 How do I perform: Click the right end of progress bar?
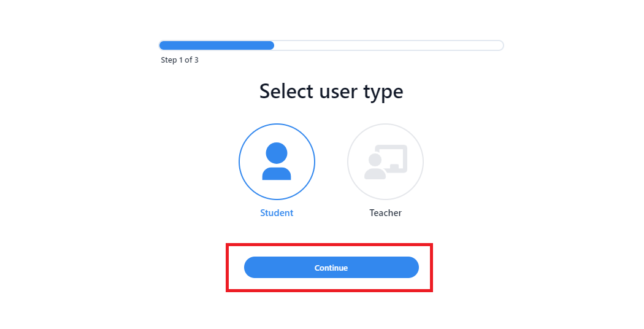500,45
